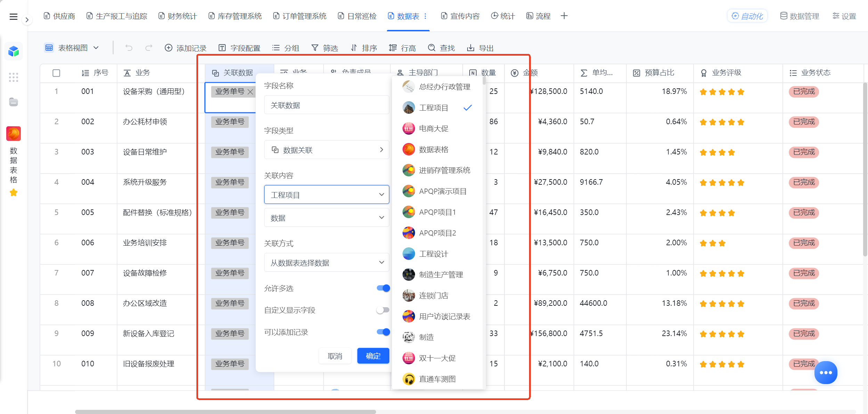
Task: Click 添加记录 to add a record
Action: click(186, 48)
